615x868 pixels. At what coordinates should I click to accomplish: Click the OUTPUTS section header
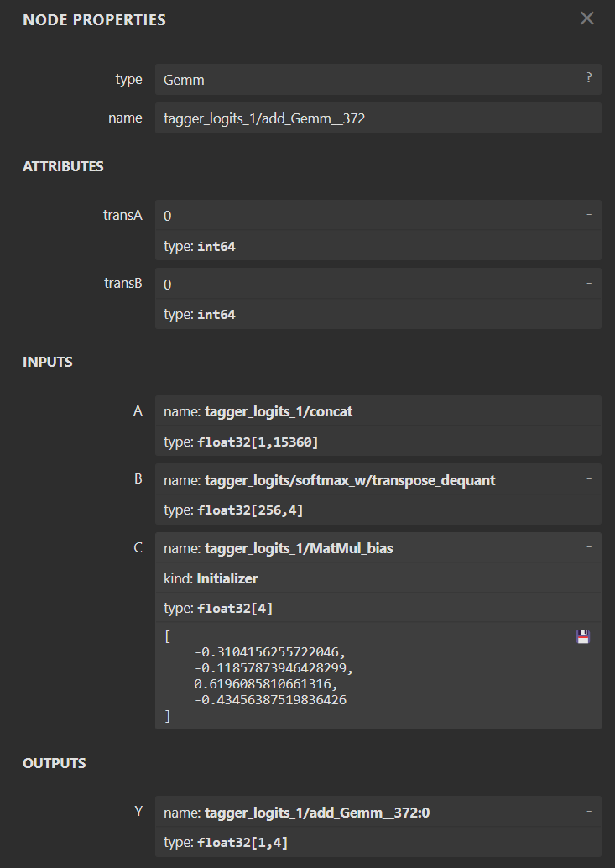pyautogui.click(x=53, y=762)
